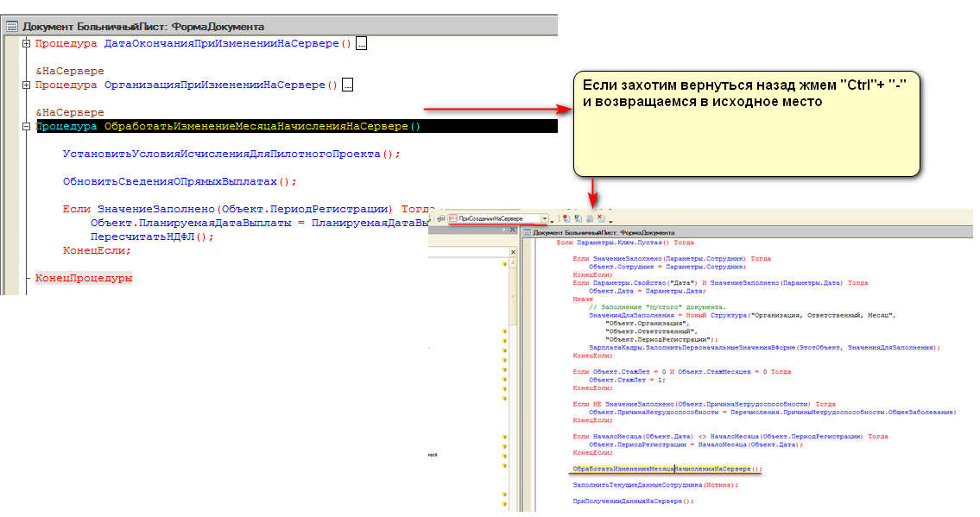Click ellipsis box after ДатаОкончанияПриИзмененииНаСервере()
The height and width of the screenshot is (517, 980).
point(361,43)
